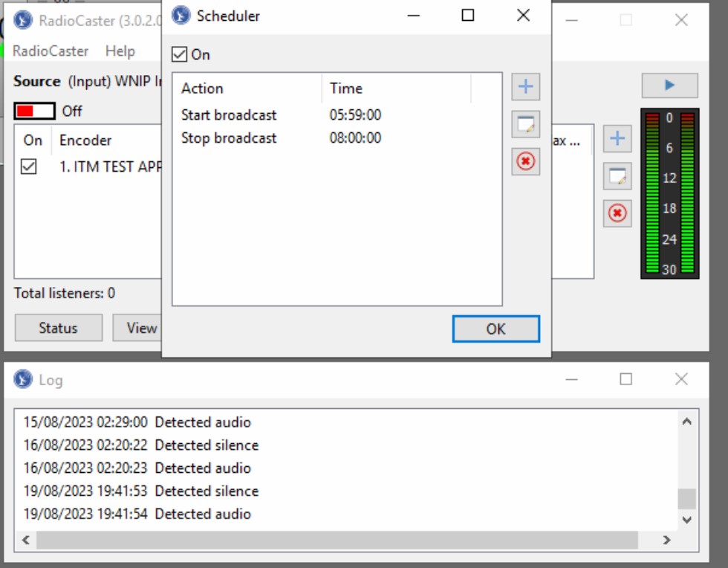Click the 05:59:00 time cell
Screen dimensions: 728x568
point(355,114)
